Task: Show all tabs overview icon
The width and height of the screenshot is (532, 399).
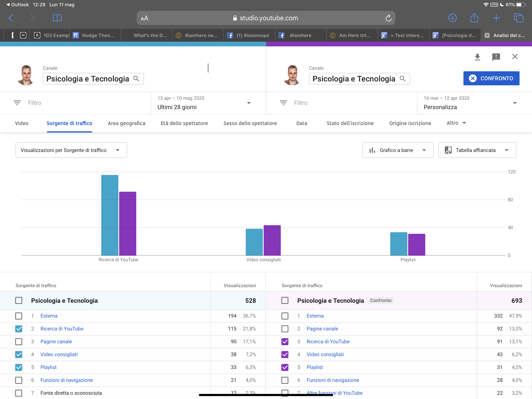Action: (x=519, y=18)
